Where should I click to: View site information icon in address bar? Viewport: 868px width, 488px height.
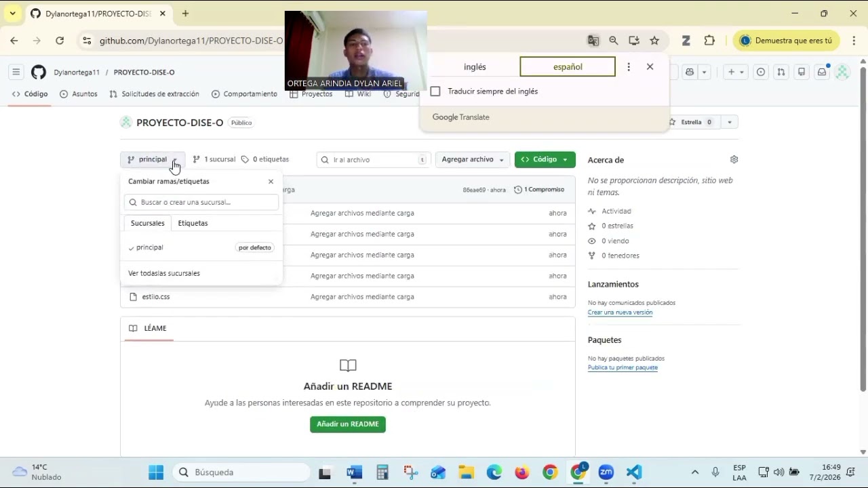pyautogui.click(x=87, y=41)
